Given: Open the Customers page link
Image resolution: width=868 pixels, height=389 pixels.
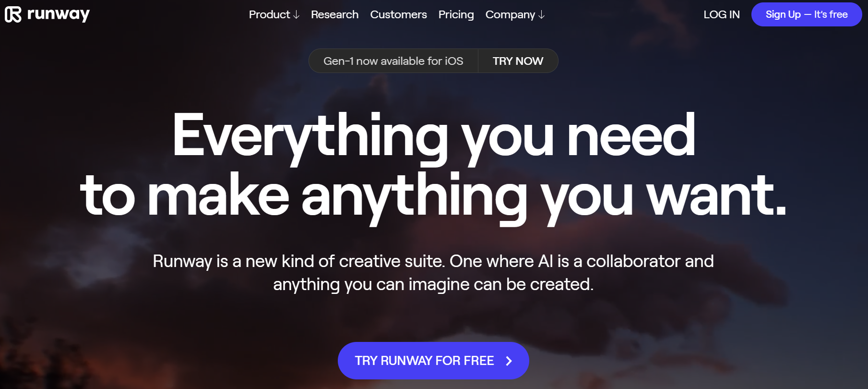Looking at the screenshot, I should coord(398,14).
